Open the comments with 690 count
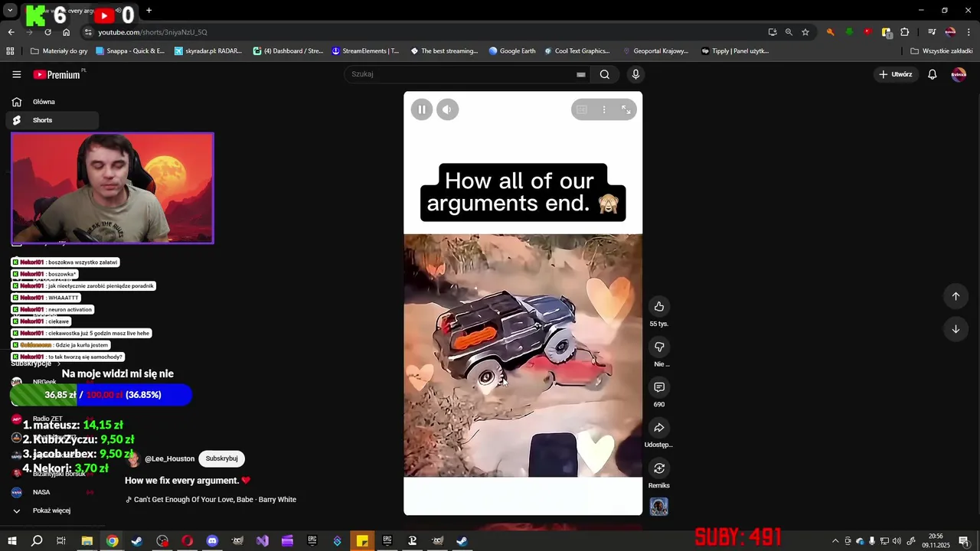980x551 pixels. [x=658, y=387]
